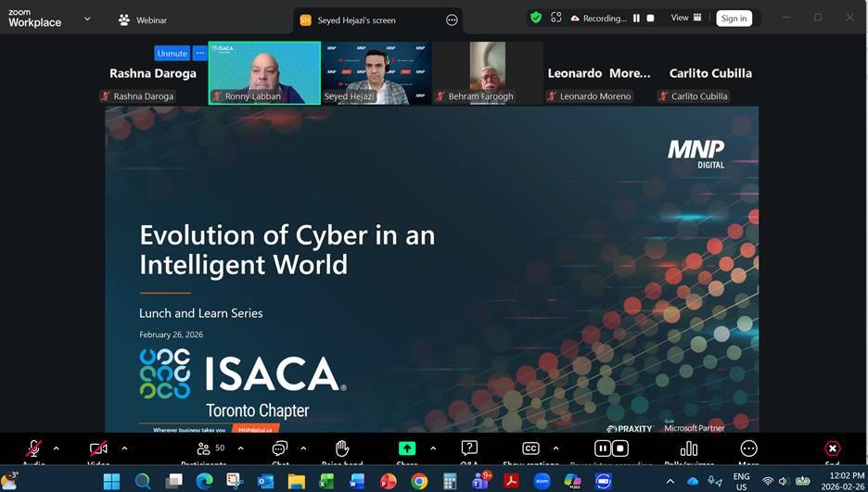This screenshot has width=868, height=492.
Task: Pause recording from the top bar
Action: pyautogui.click(x=636, y=19)
